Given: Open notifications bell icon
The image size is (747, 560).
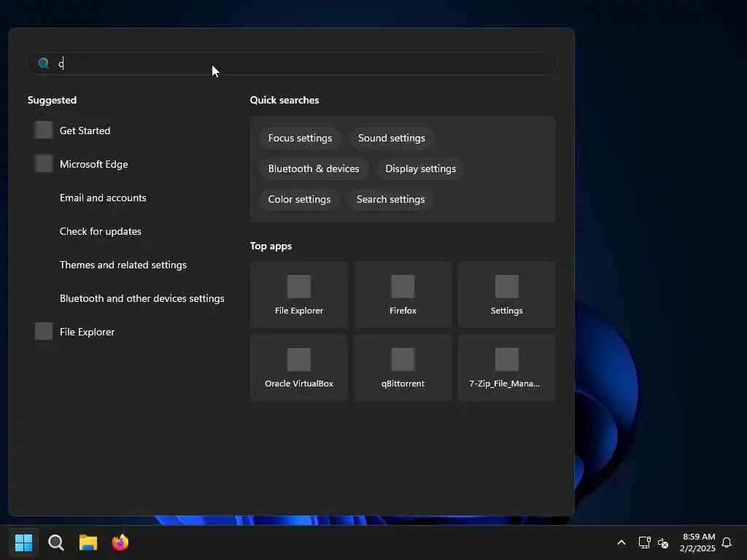Looking at the screenshot, I should 727,542.
